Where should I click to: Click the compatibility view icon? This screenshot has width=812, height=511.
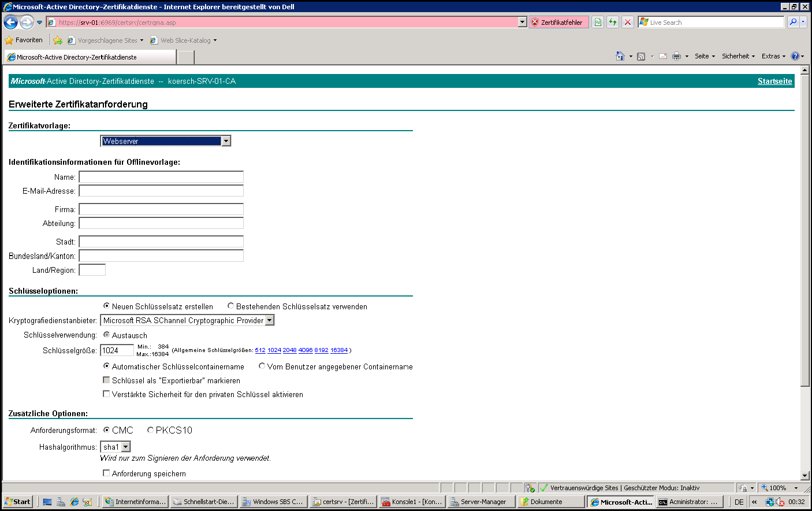coord(598,22)
